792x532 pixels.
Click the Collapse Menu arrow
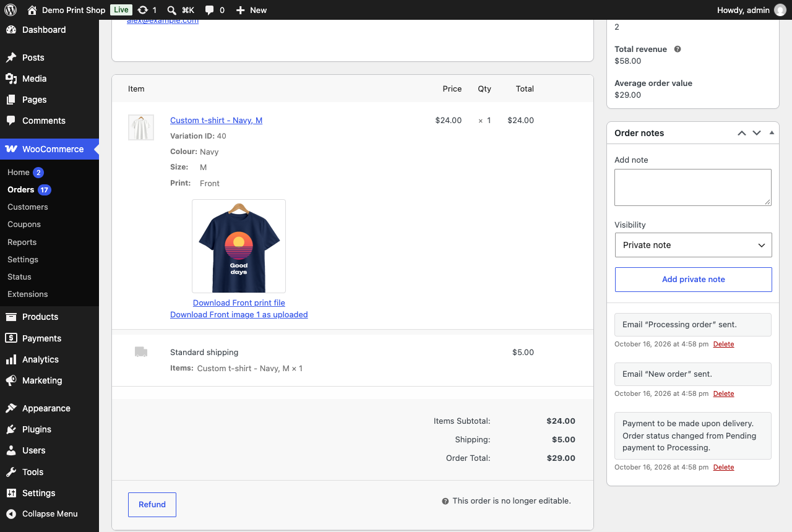tap(11, 513)
